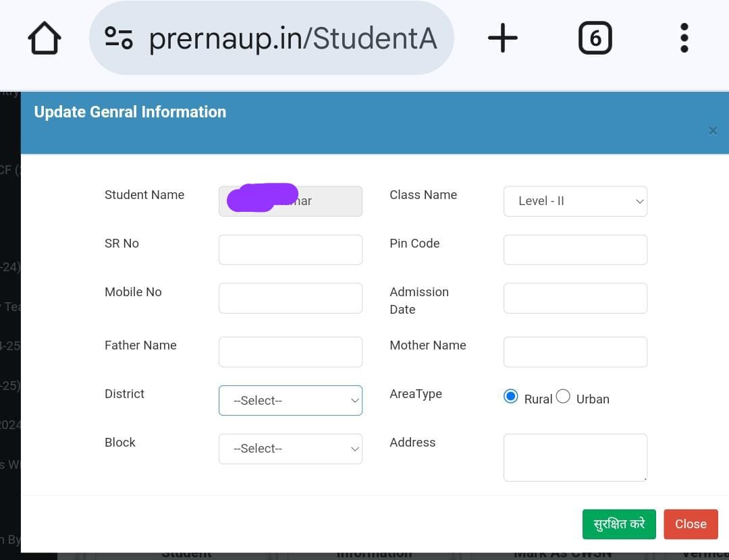Click the red Close button
The width and height of the screenshot is (729, 560).
(691, 524)
